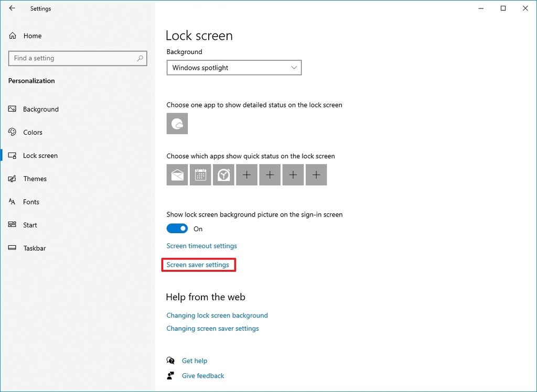Add an app using a plus button
Screen dimensions: 537x392
click(x=246, y=175)
